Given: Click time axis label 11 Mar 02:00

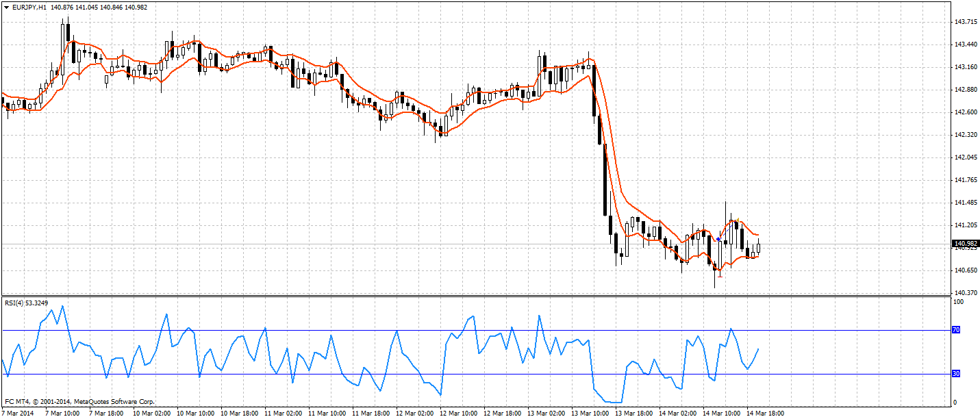Looking at the screenshot, I should [x=283, y=414].
